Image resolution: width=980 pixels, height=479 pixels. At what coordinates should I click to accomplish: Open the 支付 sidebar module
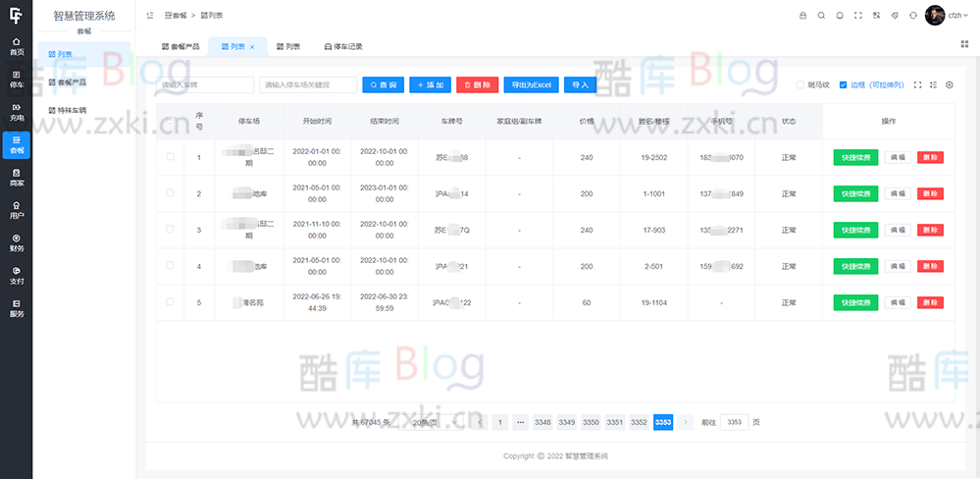pyautogui.click(x=17, y=275)
